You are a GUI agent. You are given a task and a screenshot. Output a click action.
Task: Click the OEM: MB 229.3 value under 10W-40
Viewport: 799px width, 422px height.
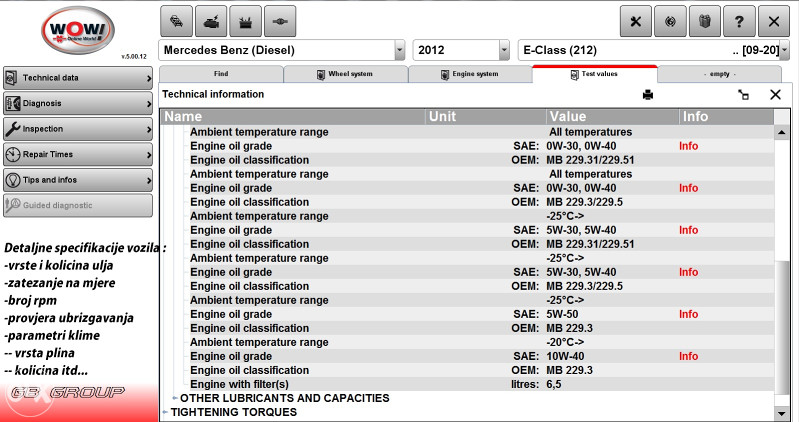point(569,371)
